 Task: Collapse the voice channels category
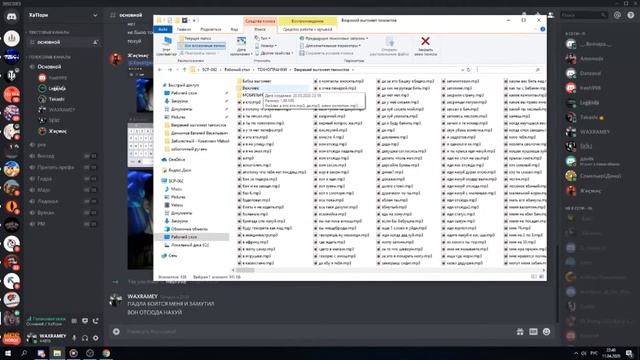pyautogui.click(x=48, y=57)
